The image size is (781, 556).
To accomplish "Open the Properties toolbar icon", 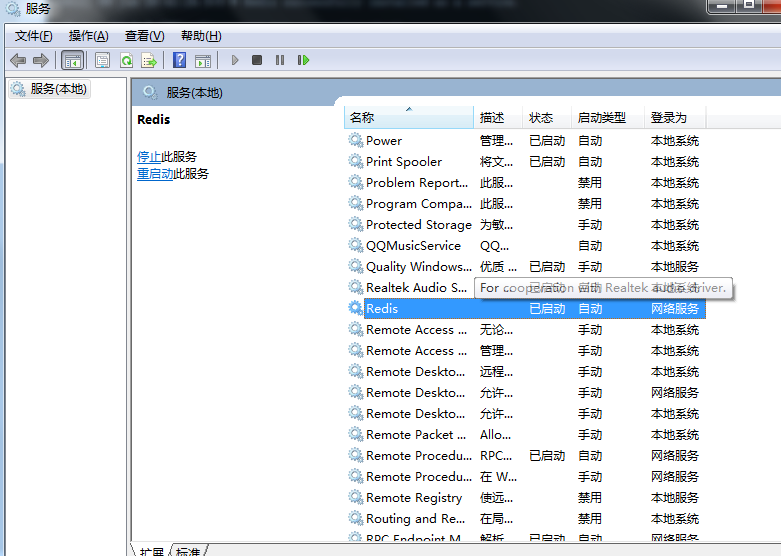I will (x=102, y=61).
